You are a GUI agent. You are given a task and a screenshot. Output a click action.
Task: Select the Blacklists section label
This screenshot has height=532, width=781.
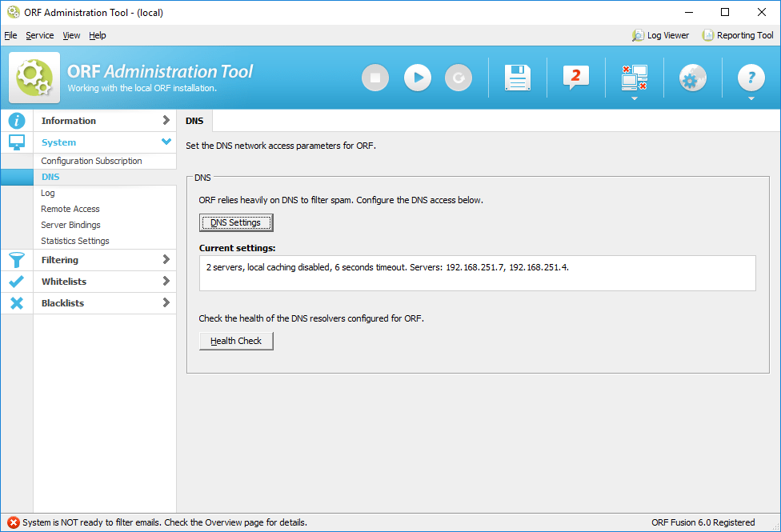tap(62, 303)
